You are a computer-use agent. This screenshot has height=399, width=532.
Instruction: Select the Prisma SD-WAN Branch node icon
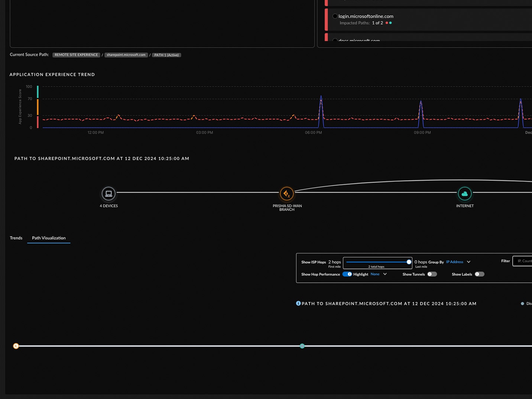[286, 193]
